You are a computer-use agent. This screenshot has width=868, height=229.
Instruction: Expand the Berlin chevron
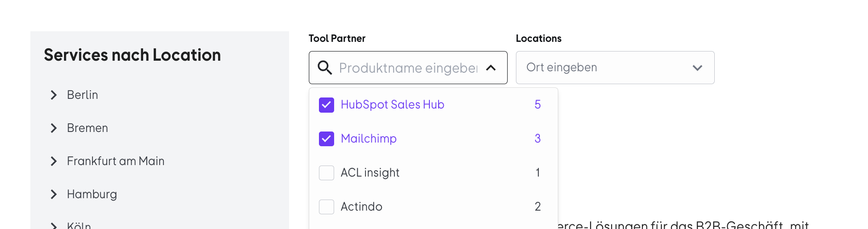coord(54,95)
